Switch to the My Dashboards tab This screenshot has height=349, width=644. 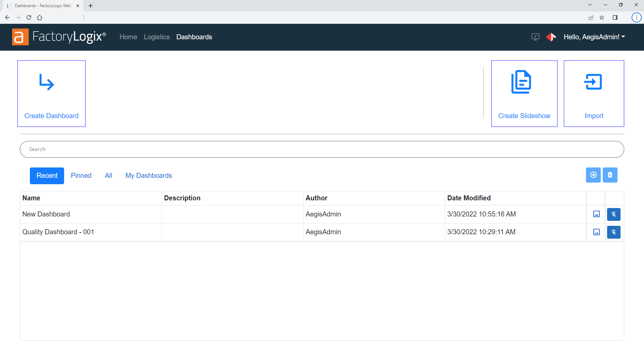(149, 176)
